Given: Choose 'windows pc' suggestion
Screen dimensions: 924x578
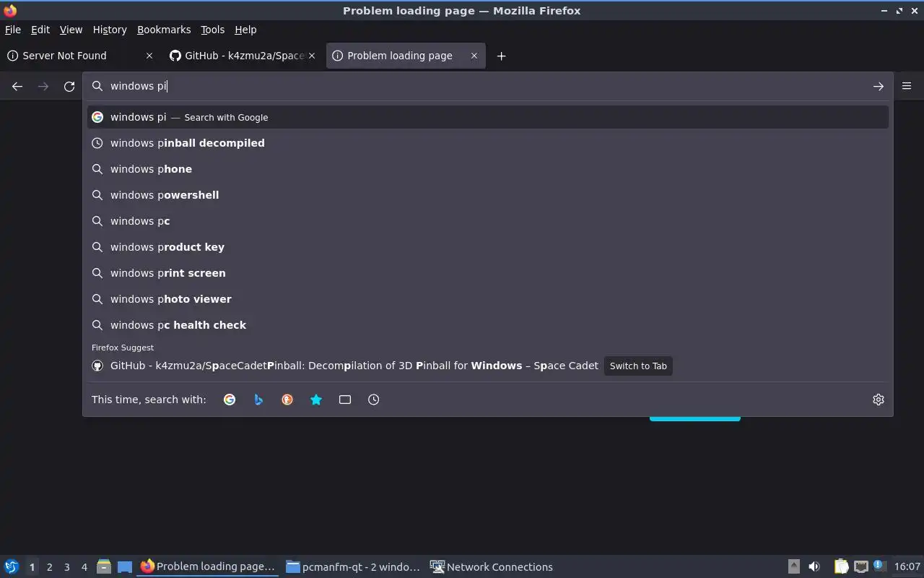Looking at the screenshot, I should (x=487, y=221).
